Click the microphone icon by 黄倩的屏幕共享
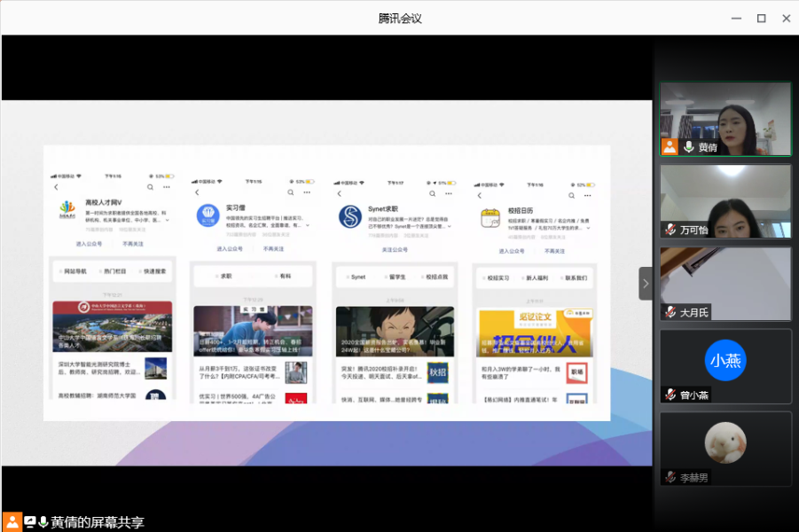The height and width of the screenshot is (532, 799). point(43,522)
